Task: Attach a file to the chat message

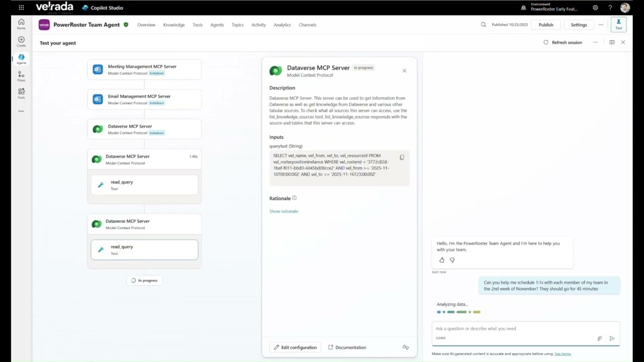Action: 599,338
